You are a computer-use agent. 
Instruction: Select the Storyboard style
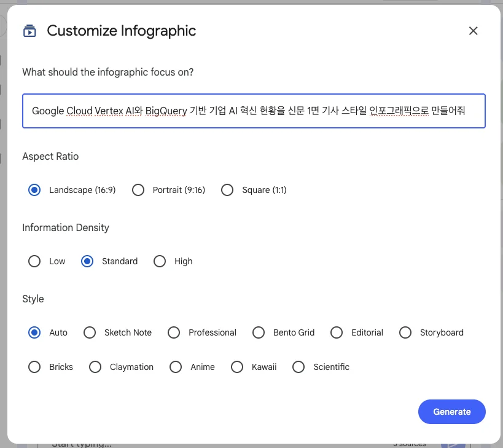click(405, 332)
